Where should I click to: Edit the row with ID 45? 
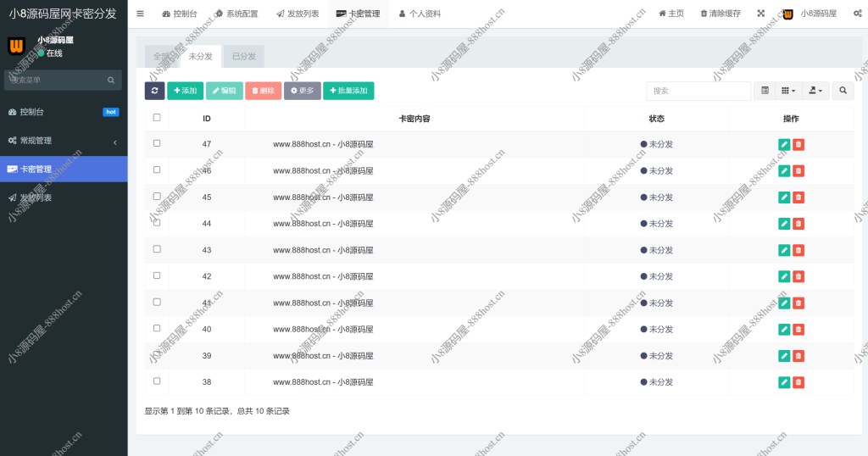click(784, 197)
